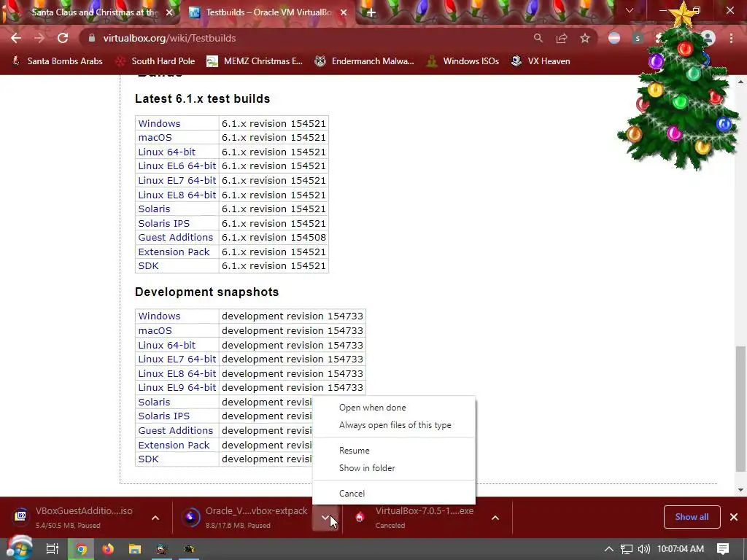The height and width of the screenshot is (560, 747).
Task: Choose Resume in the download menu
Action: pyautogui.click(x=393, y=451)
